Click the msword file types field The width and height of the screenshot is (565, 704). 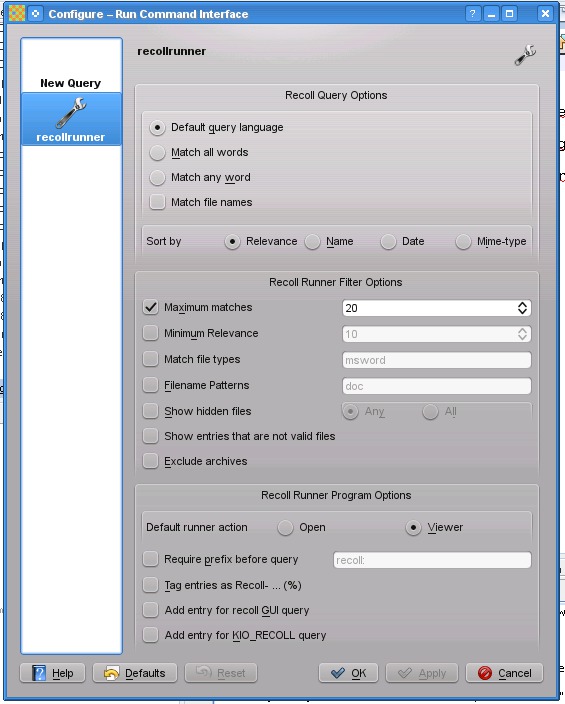[437, 360]
